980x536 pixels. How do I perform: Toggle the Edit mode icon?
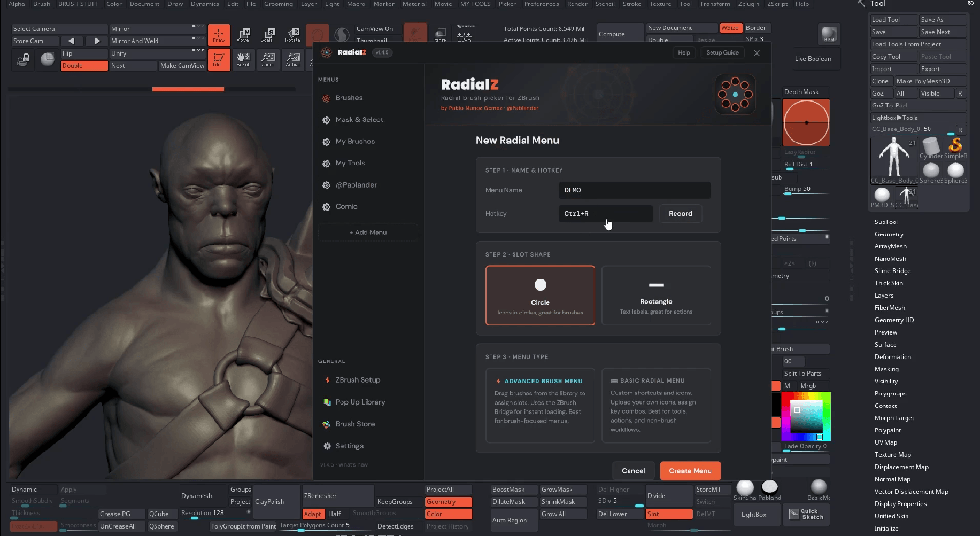pyautogui.click(x=219, y=59)
